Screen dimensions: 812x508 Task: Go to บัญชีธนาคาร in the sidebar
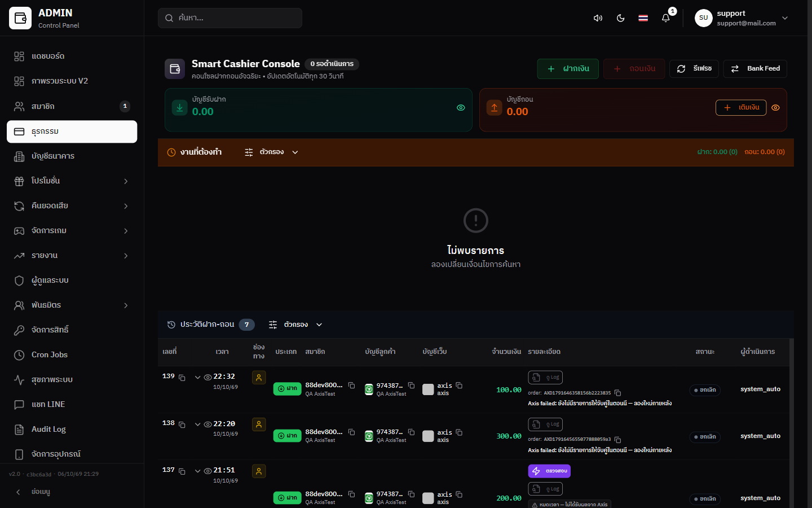[x=72, y=156]
